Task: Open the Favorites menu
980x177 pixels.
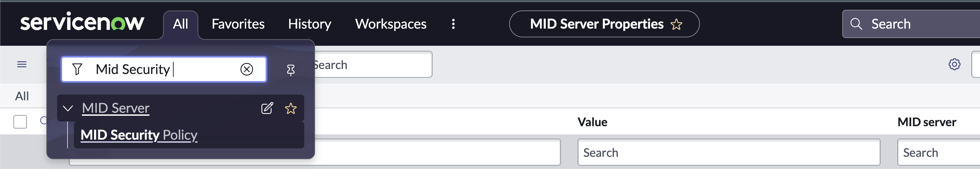Action: 238,24
